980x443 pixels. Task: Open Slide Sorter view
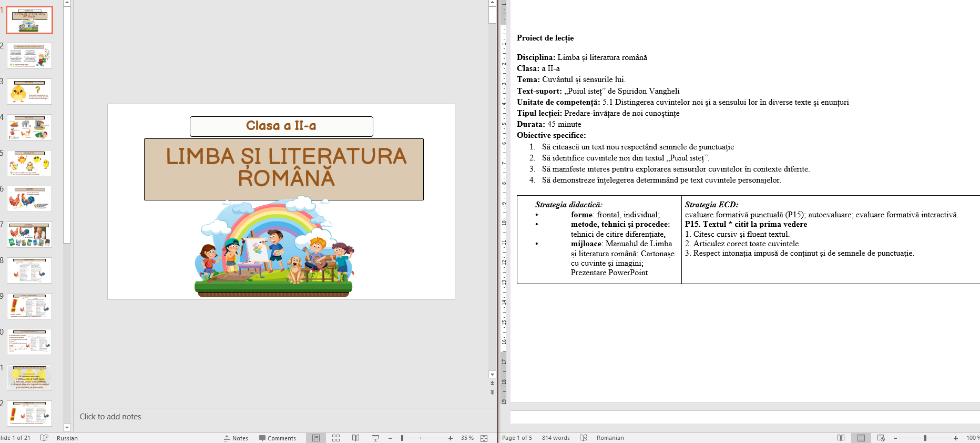click(x=336, y=438)
